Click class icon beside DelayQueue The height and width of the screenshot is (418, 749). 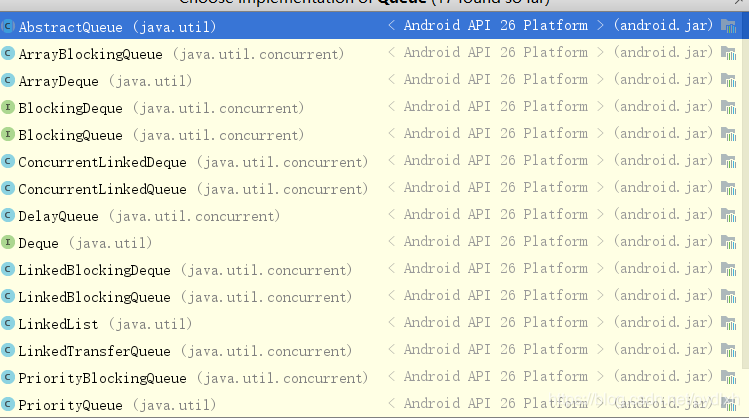click(8, 214)
